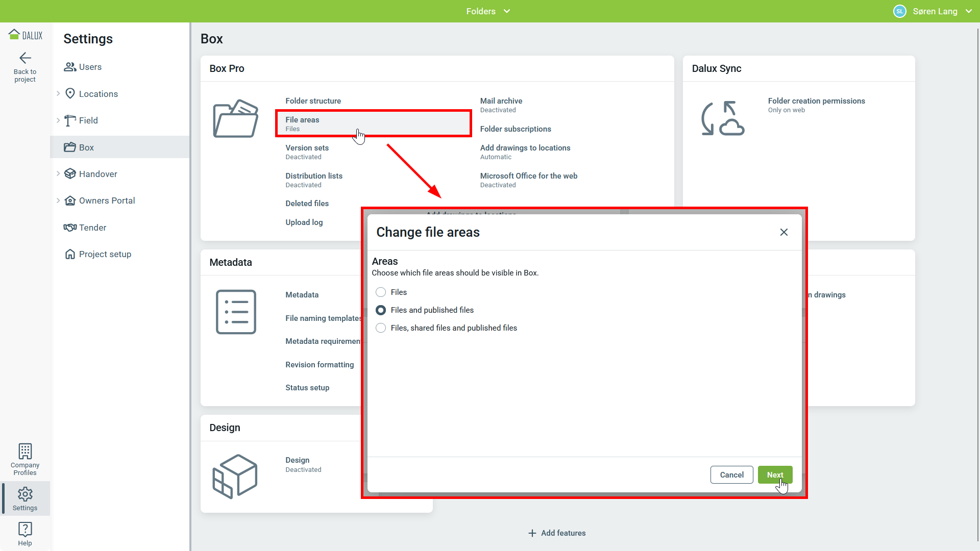Select the Files radio option

tap(381, 292)
